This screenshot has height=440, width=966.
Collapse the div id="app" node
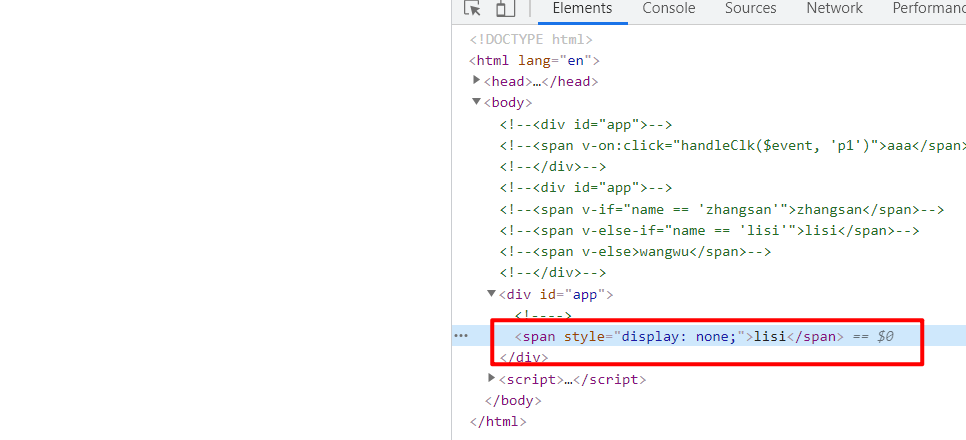pyautogui.click(x=491, y=294)
